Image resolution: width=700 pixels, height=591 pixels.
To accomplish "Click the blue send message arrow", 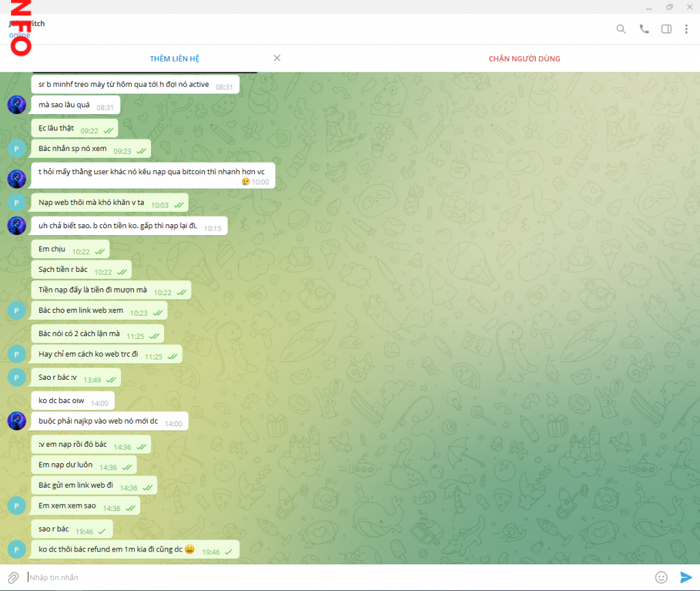I will (x=686, y=577).
